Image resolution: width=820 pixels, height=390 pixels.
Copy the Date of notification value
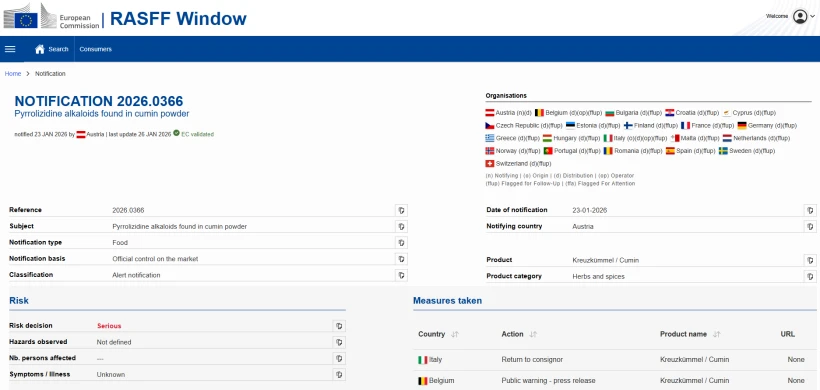(810, 210)
